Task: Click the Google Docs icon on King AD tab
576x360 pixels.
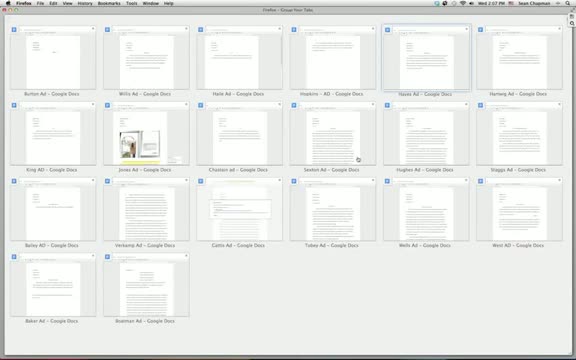Action: (x=14, y=105)
